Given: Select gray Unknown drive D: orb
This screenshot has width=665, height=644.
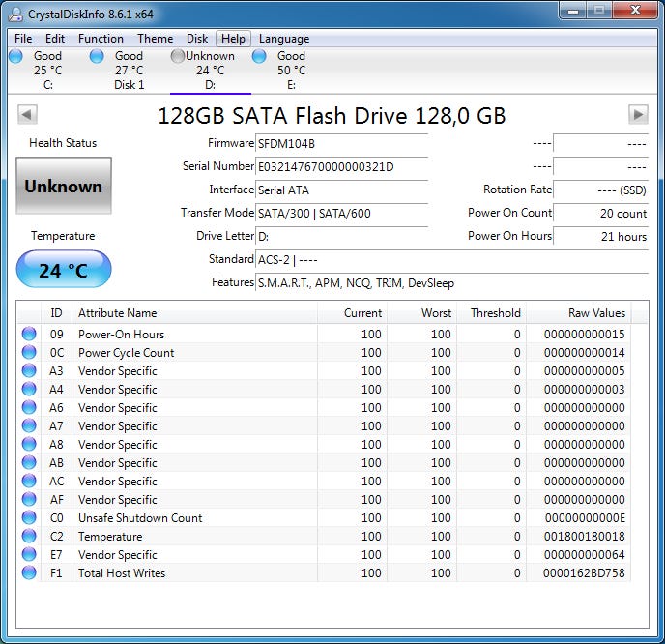Looking at the screenshot, I should click(178, 57).
